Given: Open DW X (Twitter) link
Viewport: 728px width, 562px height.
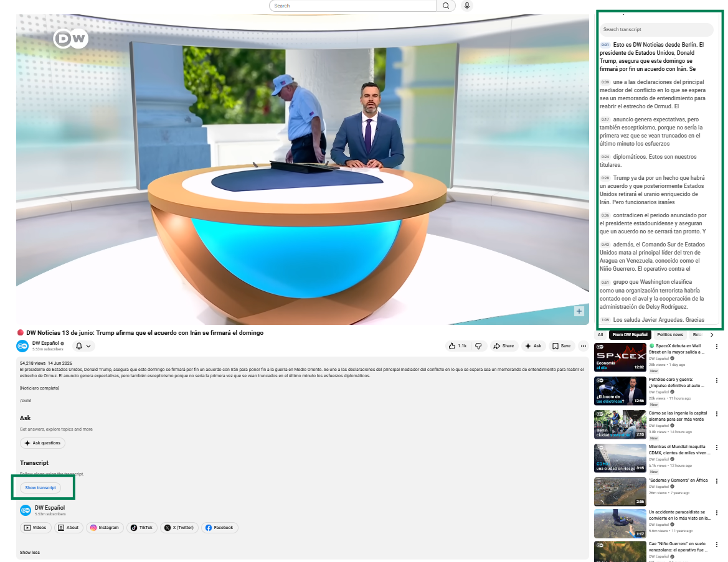Looking at the screenshot, I should pos(179,528).
